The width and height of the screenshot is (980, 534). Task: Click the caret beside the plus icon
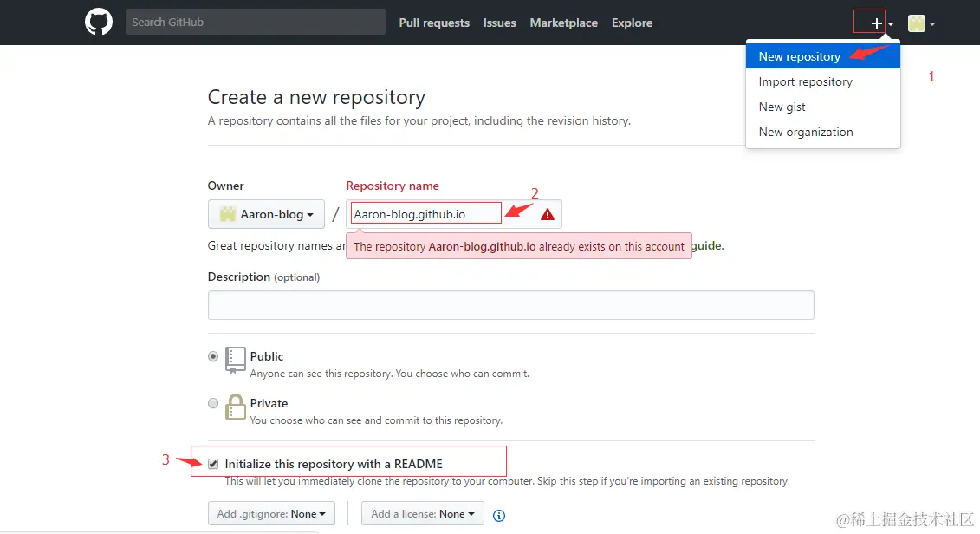pos(891,24)
